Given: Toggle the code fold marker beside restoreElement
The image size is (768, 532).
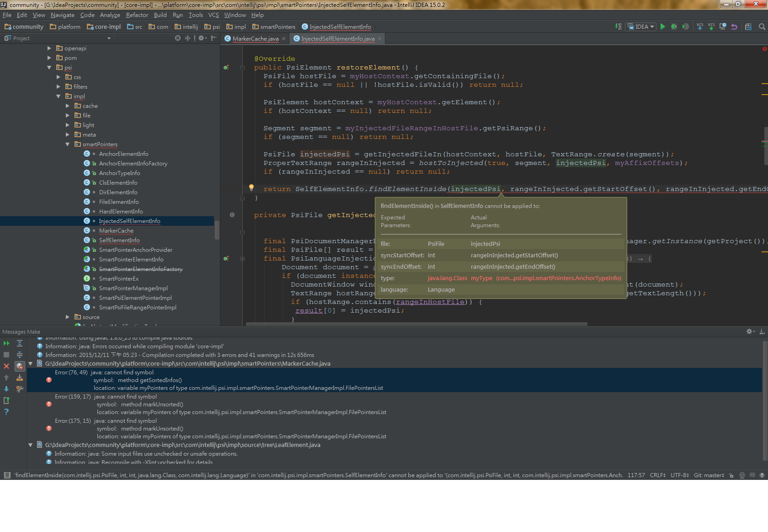Looking at the screenshot, I should [x=242, y=68].
